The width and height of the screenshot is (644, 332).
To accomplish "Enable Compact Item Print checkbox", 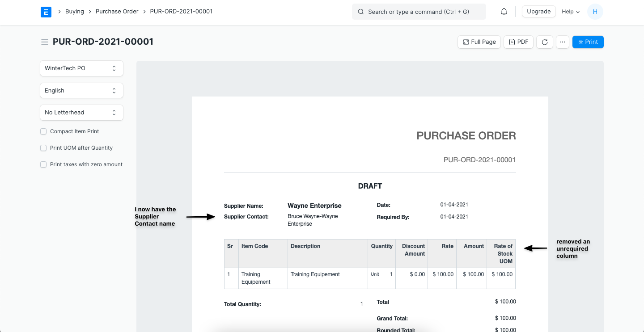I will point(43,131).
